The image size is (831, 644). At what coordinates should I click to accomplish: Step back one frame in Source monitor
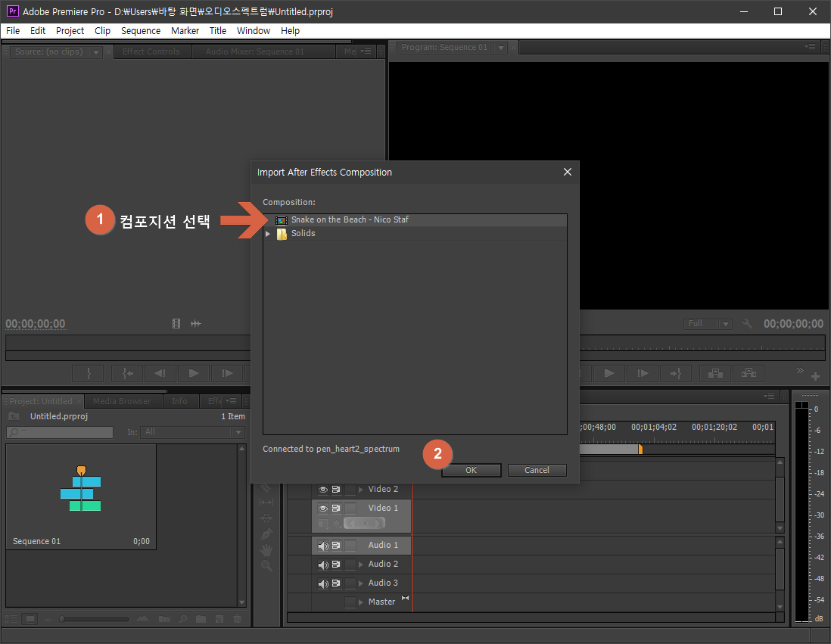(x=160, y=373)
